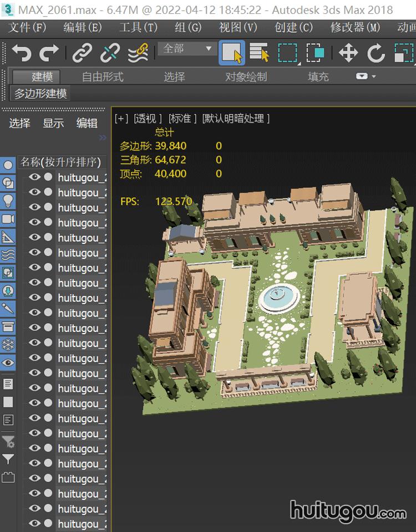
Task: Toggle the cameras filter in scene explorer
Action: point(8,219)
